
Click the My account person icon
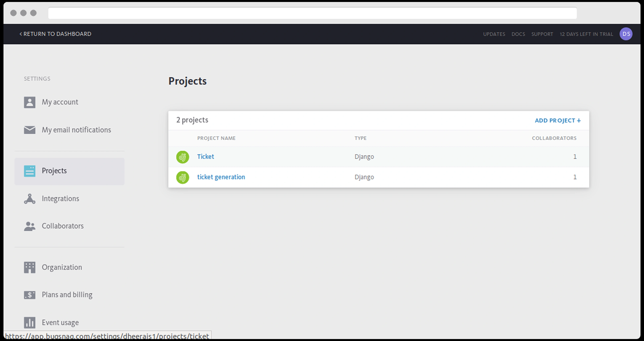tap(30, 102)
